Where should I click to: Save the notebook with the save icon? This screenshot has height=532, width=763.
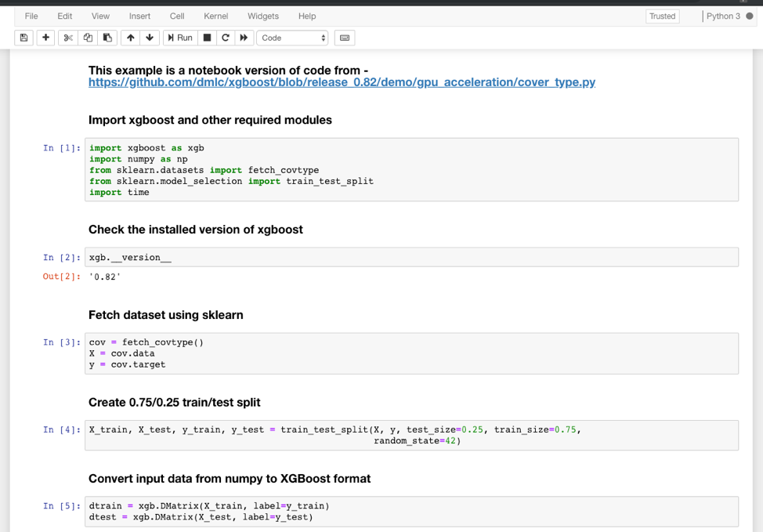[23, 37]
